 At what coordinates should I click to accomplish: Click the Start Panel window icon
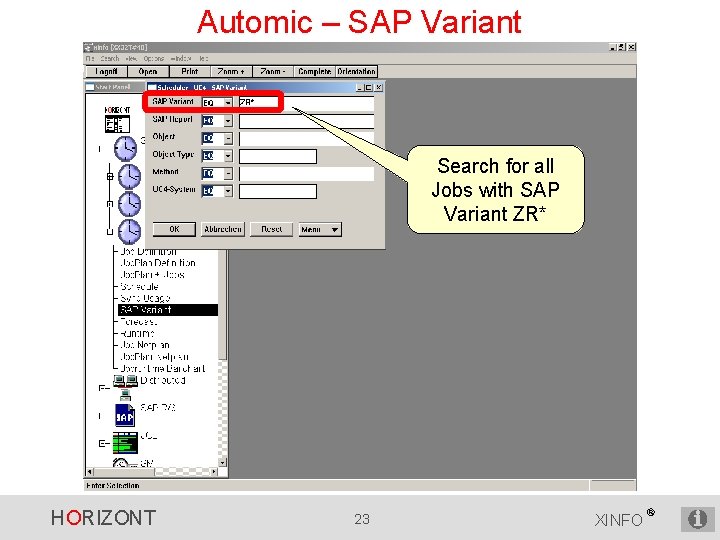pos(90,87)
